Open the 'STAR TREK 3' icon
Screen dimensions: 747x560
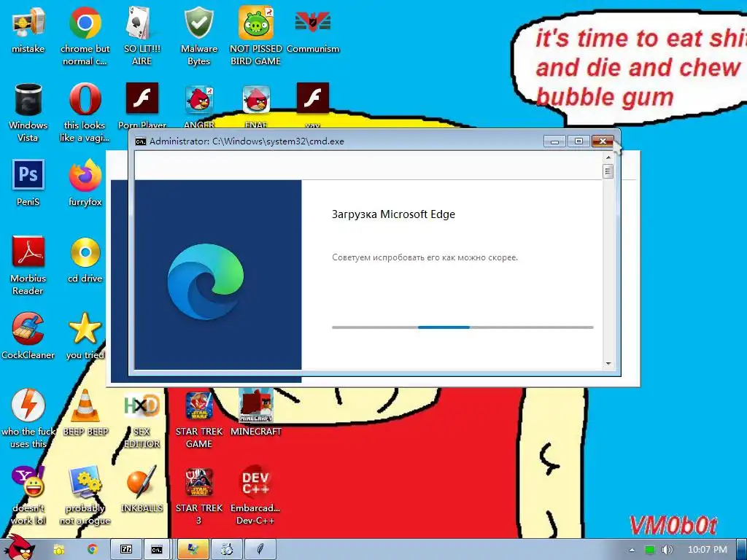tap(199, 495)
